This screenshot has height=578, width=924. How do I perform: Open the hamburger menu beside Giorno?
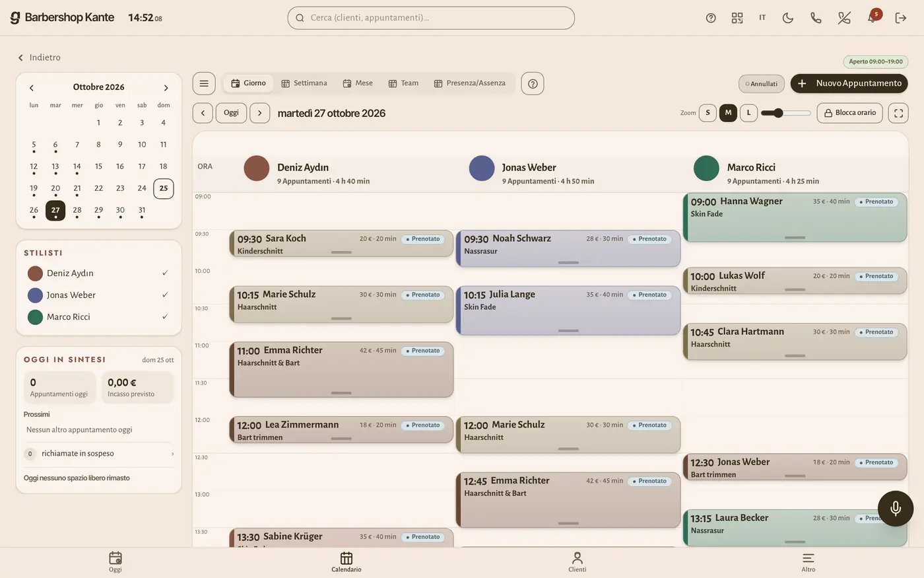coord(204,83)
